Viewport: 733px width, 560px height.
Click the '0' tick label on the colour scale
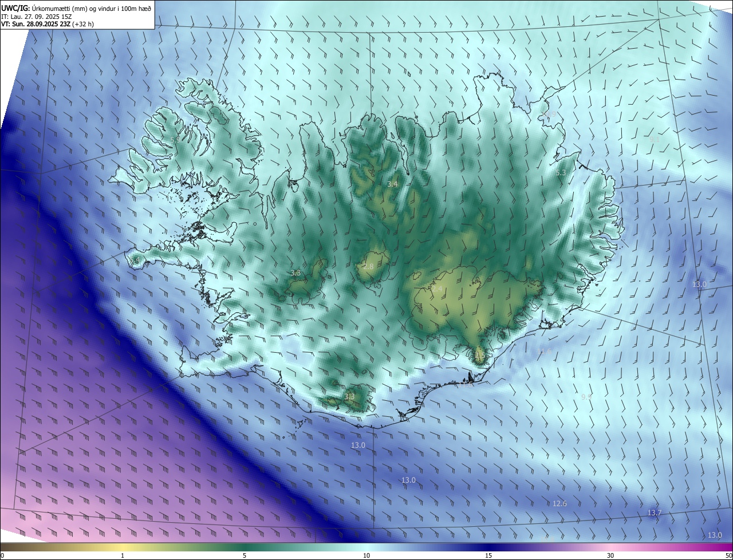(2, 555)
